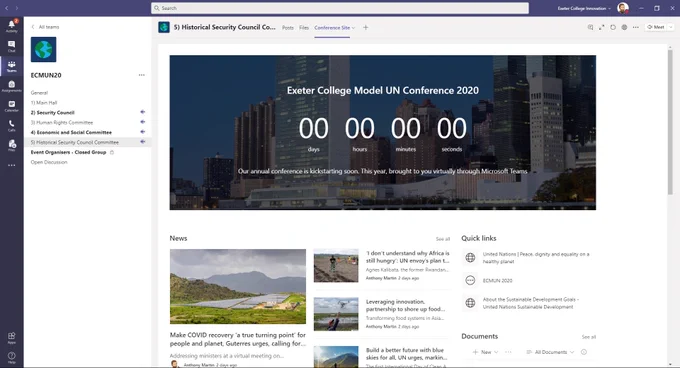Switch to the Files tab
The image size is (680, 368).
304,28
